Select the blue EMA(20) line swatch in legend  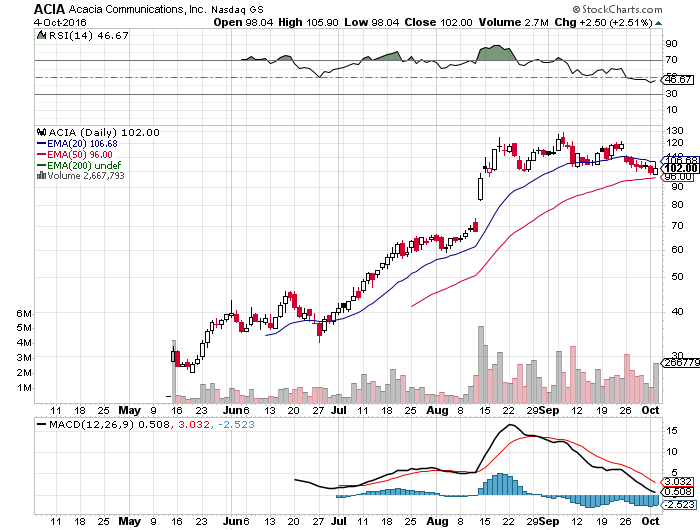pos(41,143)
